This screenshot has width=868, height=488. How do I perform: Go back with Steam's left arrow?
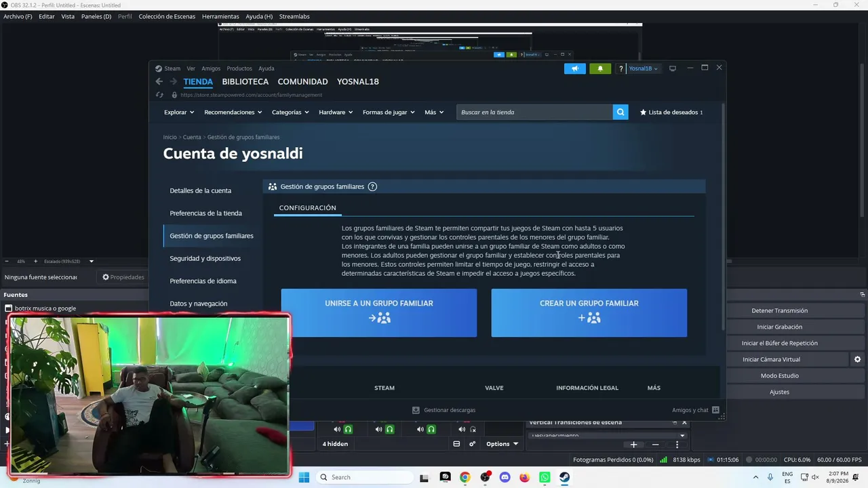tap(159, 81)
